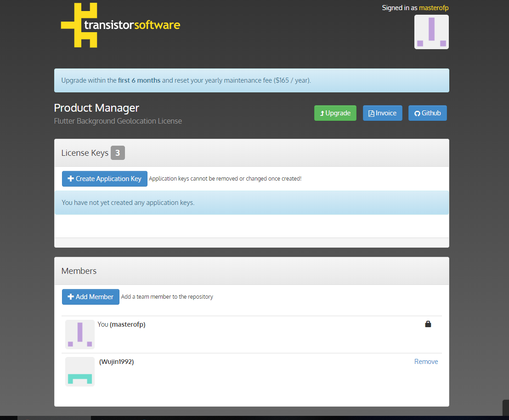This screenshot has height=420, width=509.
Task: Click the masterofp profile avatar in header
Action: click(431, 32)
